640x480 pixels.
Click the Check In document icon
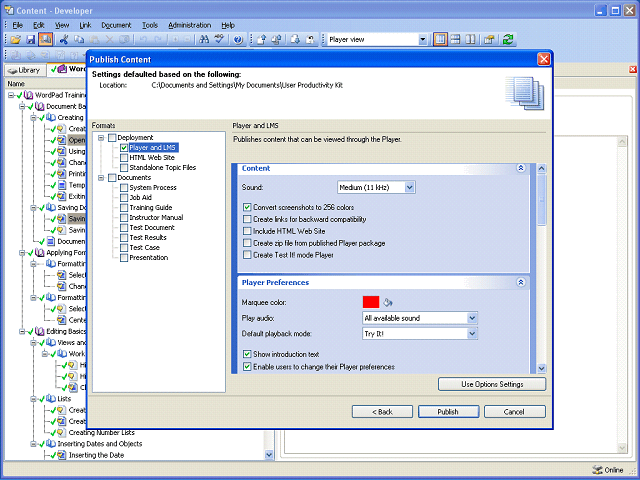click(262, 40)
